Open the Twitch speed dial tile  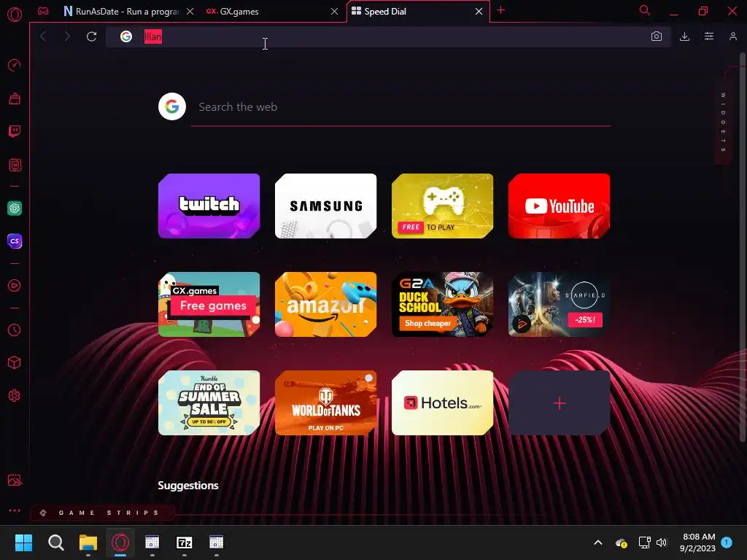[x=209, y=206]
